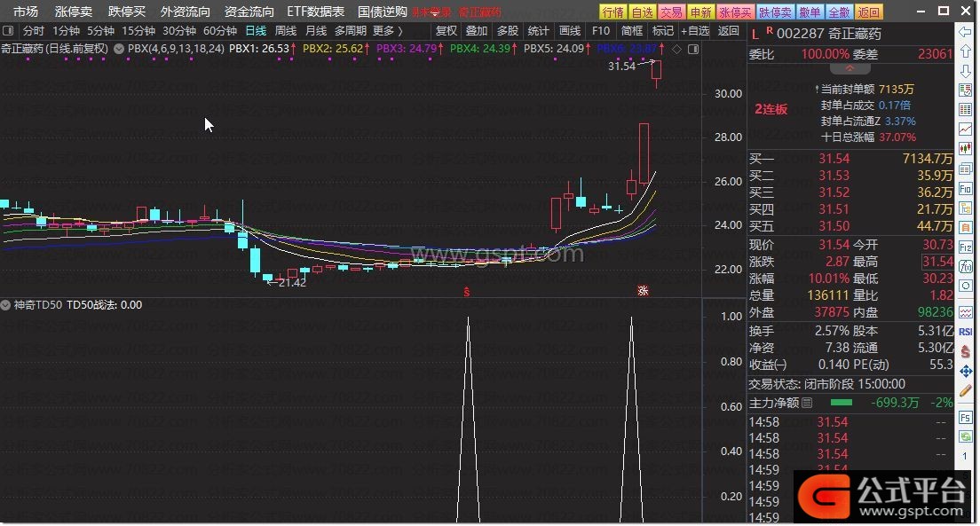Click the red S marker on the chart
The width and height of the screenshot is (980, 526).
pos(466,292)
